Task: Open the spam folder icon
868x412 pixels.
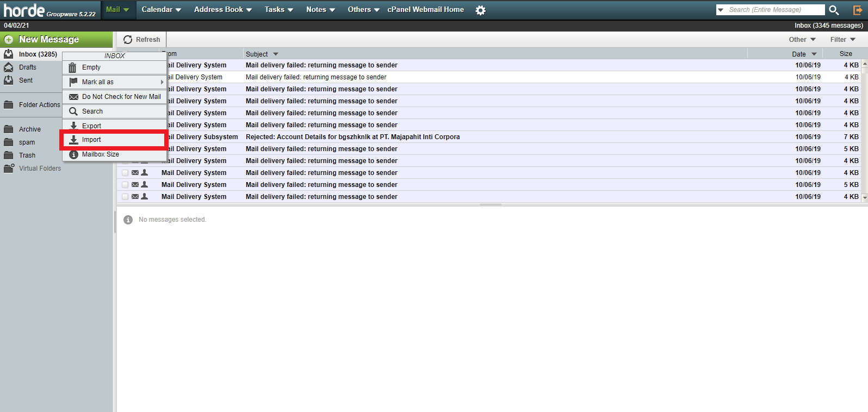Action: point(9,142)
